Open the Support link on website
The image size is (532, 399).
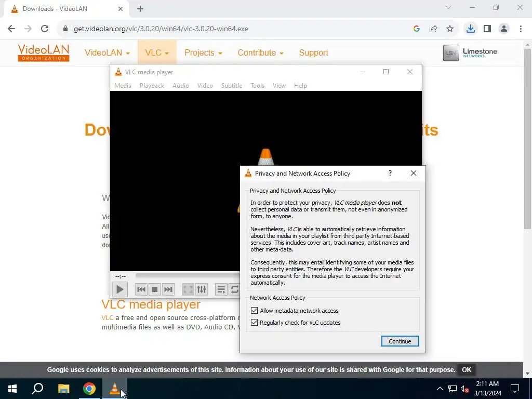313,53
